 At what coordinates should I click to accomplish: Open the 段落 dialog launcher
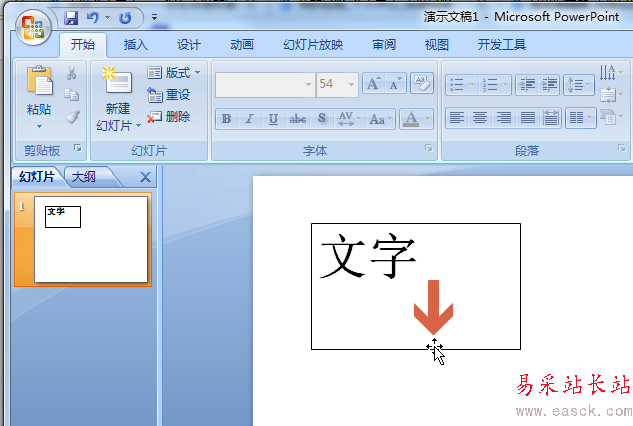622,149
